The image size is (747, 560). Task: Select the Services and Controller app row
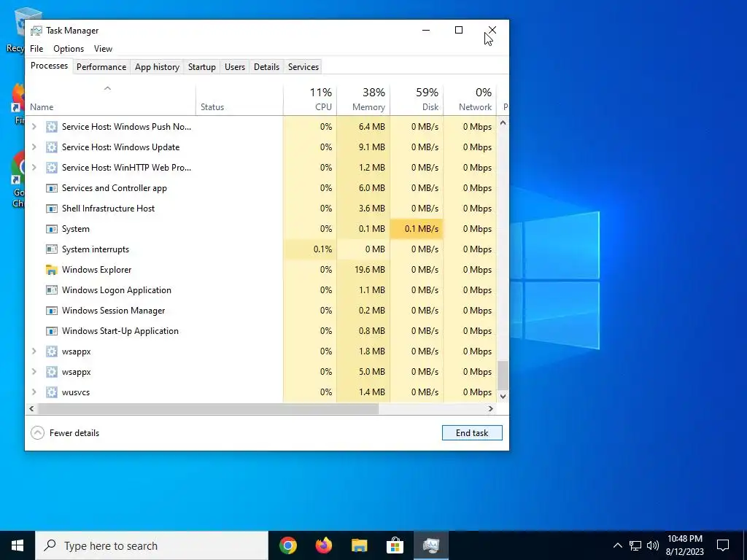coord(261,188)
